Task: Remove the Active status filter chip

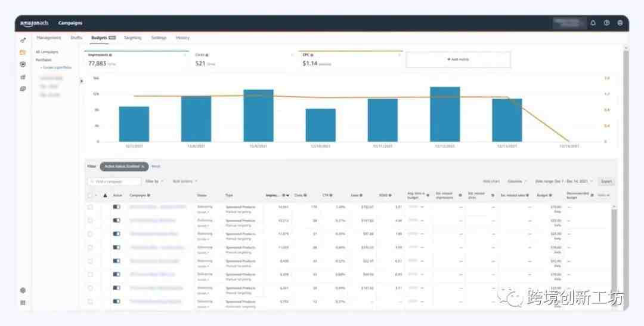Action: pos(143,167)
